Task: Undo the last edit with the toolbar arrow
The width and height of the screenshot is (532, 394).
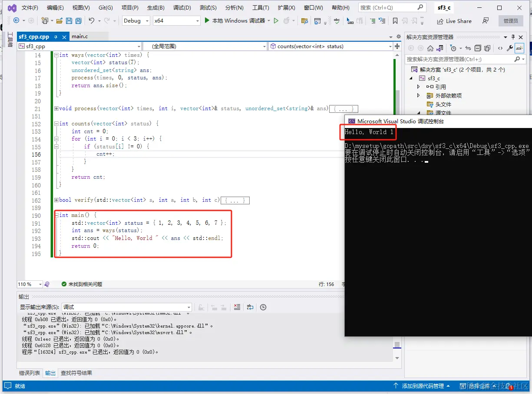Action: point(92,20)
